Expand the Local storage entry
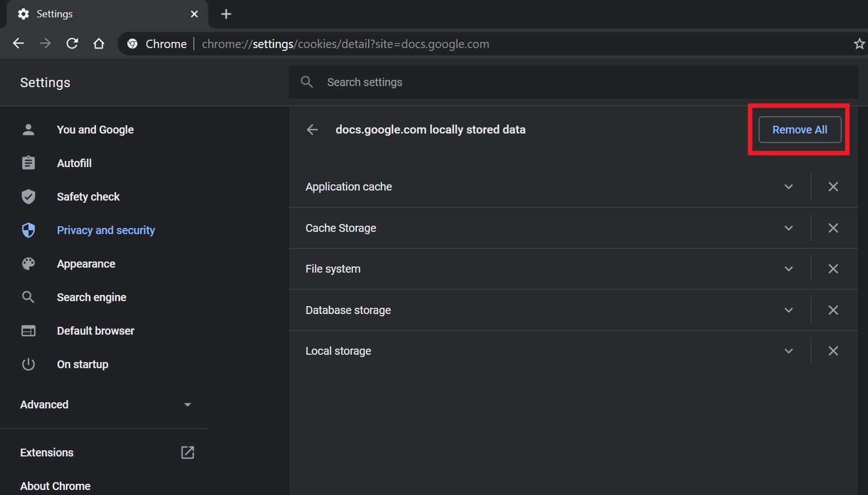 pos(788,351)
